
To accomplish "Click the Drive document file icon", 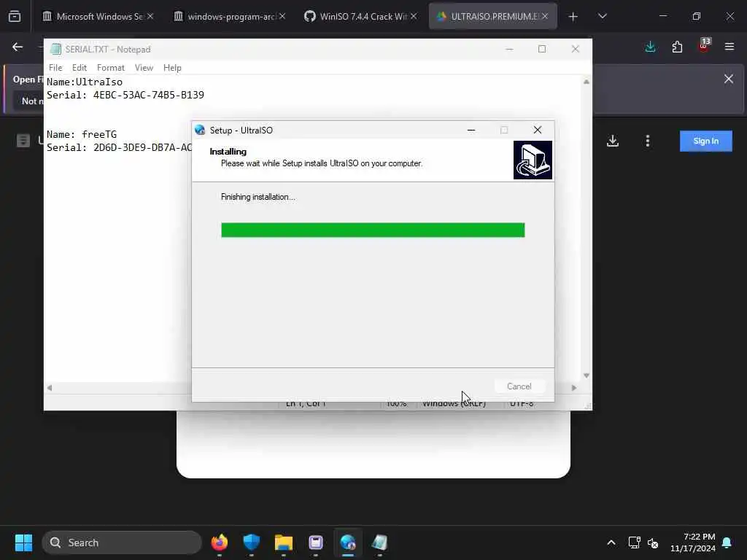I will 23,141.
